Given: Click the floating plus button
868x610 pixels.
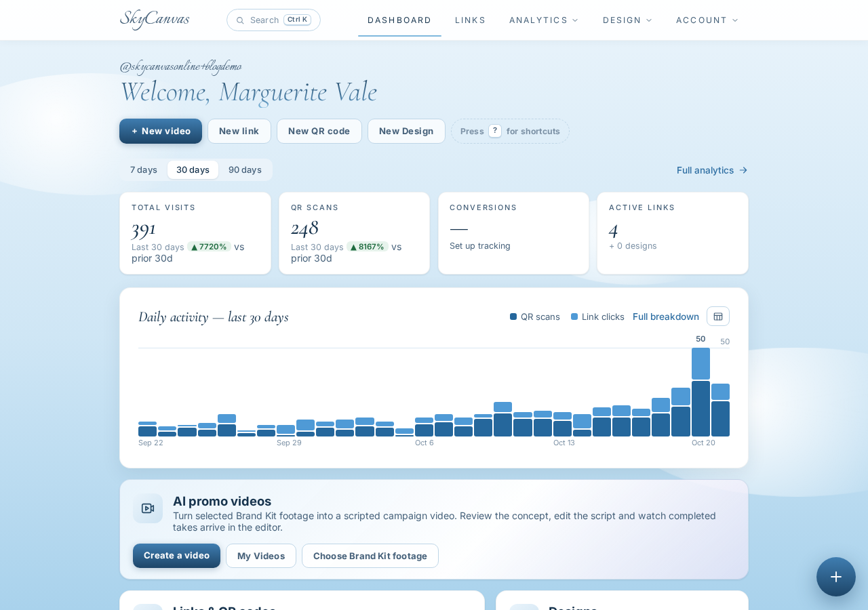Looking at the screenshot, I should (836, 577).
